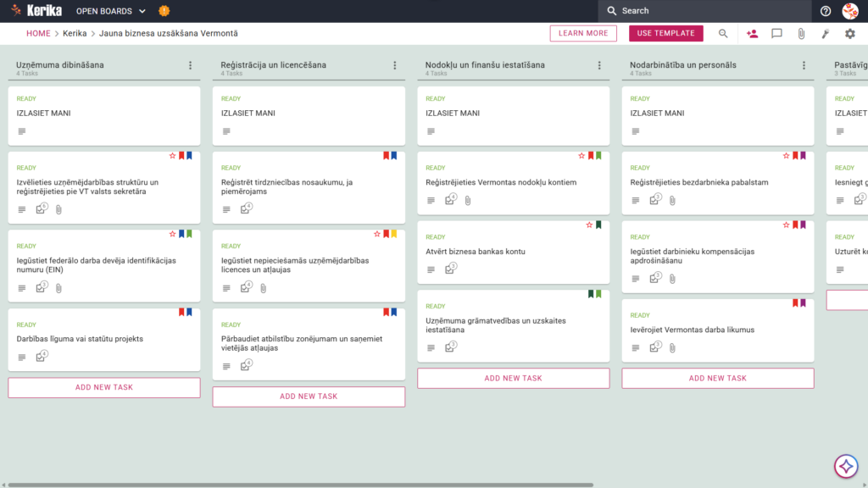Open the OPEN BOARDS dropdown
Viewport: 868px width, 488px height.
pos(111,11)
